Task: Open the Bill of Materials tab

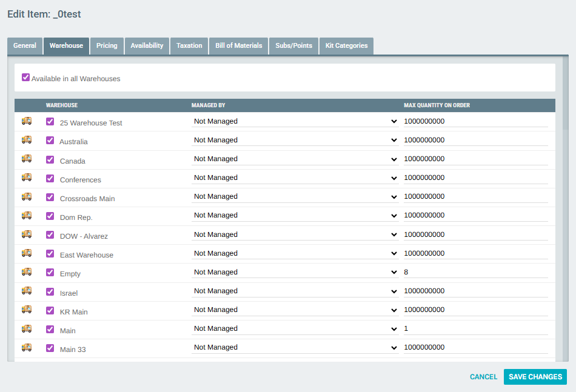Action: tap(238, 46)
